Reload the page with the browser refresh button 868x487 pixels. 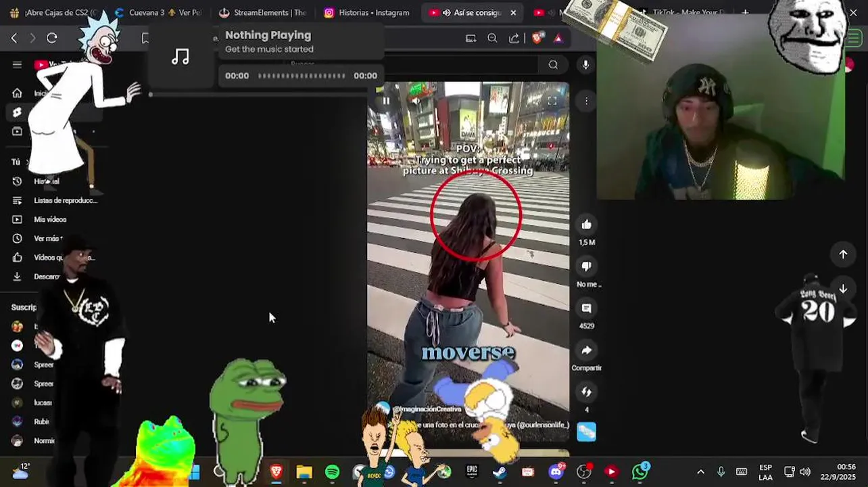point(52,39)
